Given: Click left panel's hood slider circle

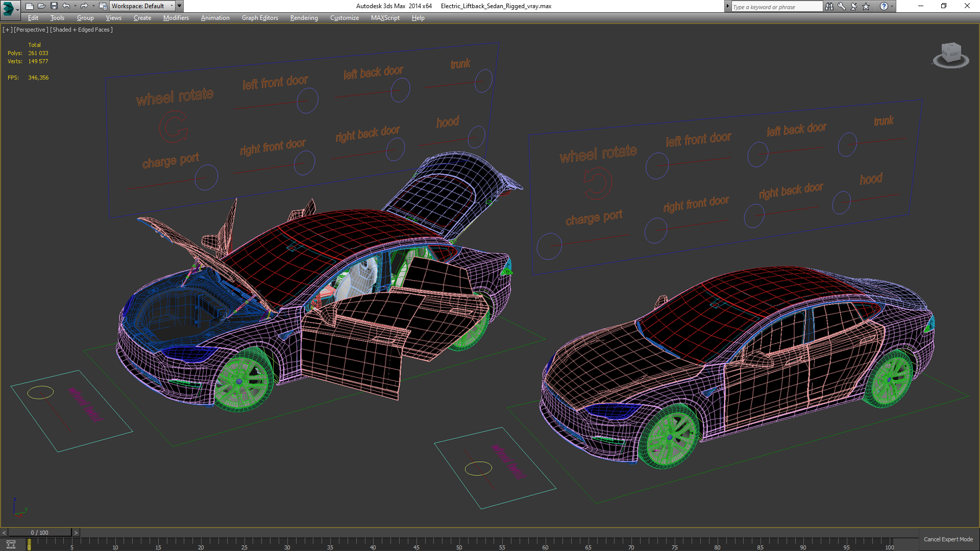Looking at the screenshot, I should click(476, 137).
